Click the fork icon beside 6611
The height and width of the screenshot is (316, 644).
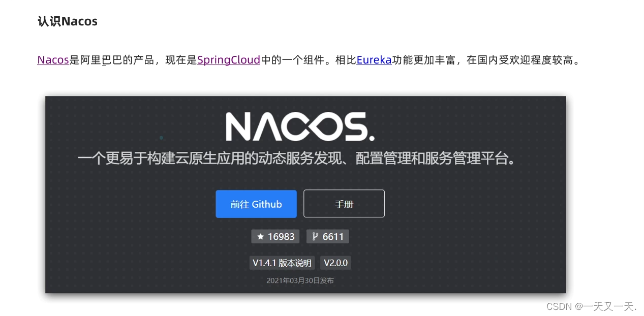(x=315, y=236)
